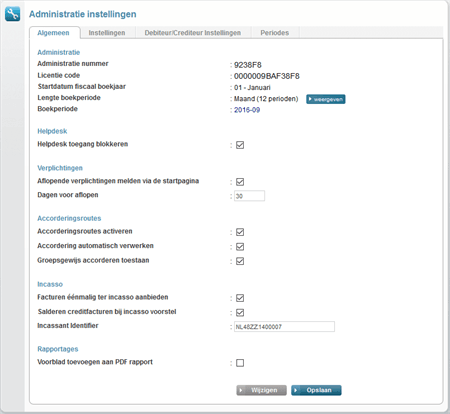Open the 2016-09 boekperiode link
The image size is (450, 414).
247,110
